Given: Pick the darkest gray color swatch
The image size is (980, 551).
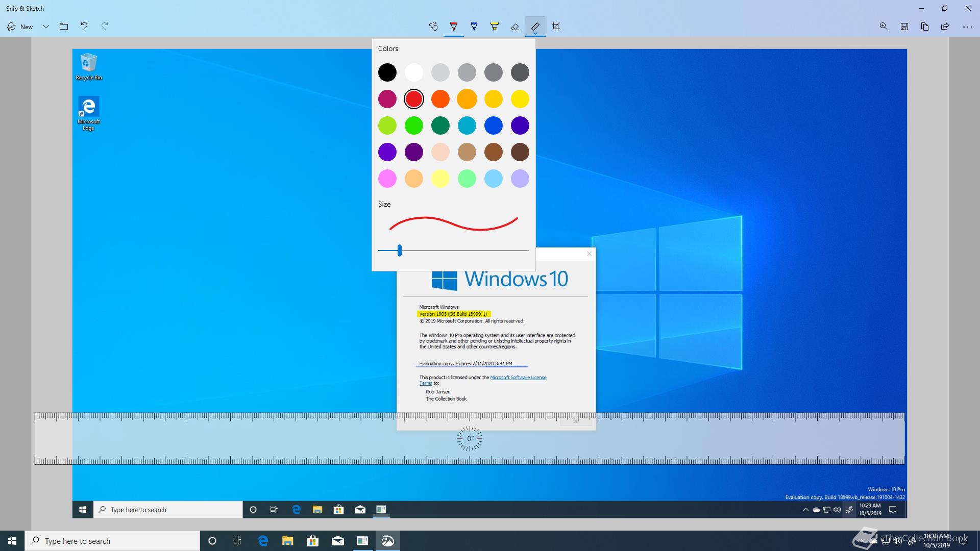Looking at the screenshot, I should pyautogui.click(x=520, y=72).
